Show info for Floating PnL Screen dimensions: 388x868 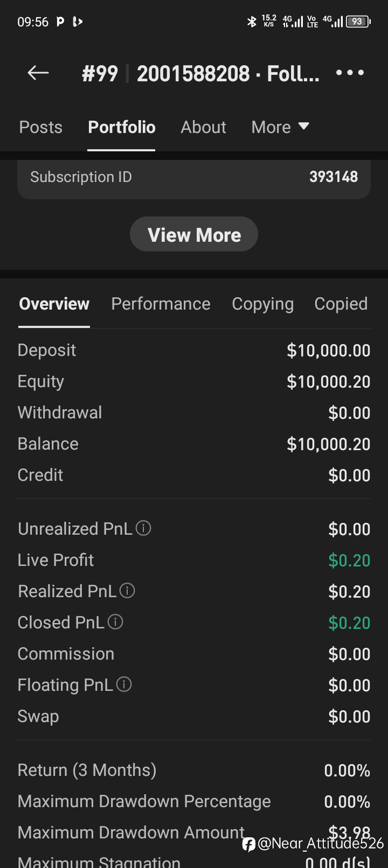tap(124, 684)
